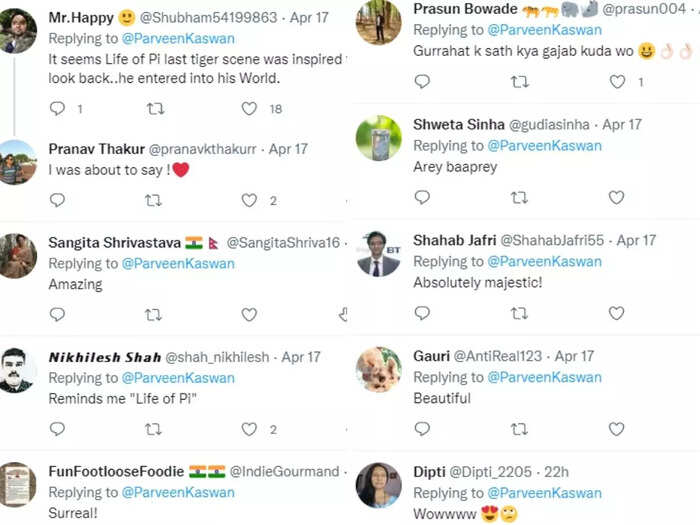
Task: Reply to Gauri's Beautiful tweet
Action: tap(422, 429)
